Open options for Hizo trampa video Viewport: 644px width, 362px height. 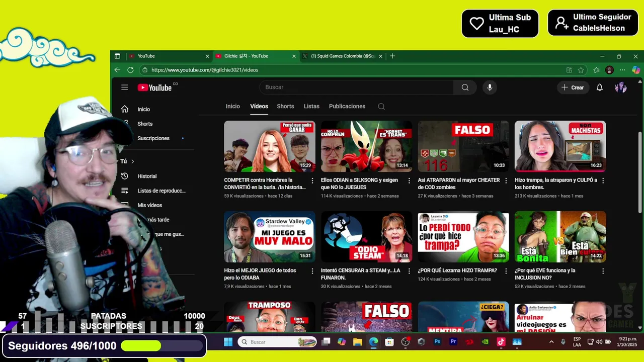(603, 180)
